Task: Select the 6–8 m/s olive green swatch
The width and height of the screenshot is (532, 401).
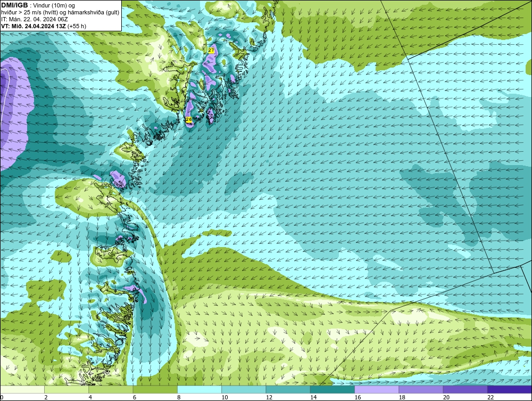Action: pyautogui.click(x=155, y=389)
